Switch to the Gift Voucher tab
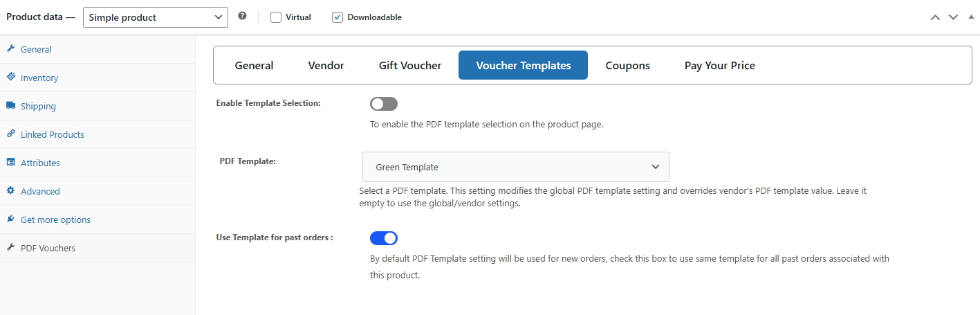The width and height of the screenshot is (980, 315). [x=410, y=65]
